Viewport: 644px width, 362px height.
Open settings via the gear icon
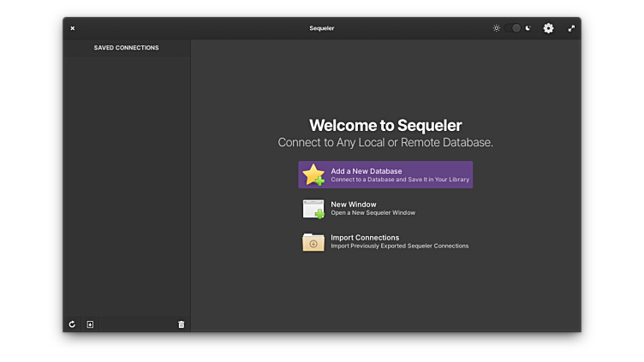click(548, 28)
